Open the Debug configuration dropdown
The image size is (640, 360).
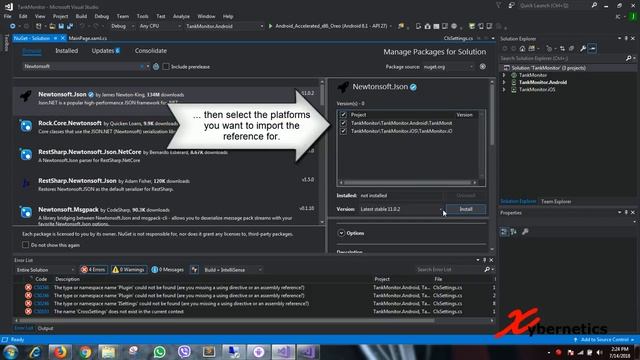coord(122,26)
